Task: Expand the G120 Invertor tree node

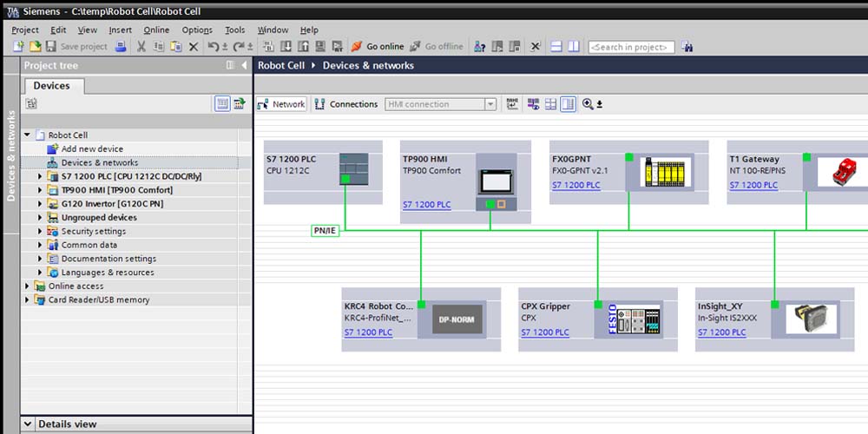Action: (40, 204)
